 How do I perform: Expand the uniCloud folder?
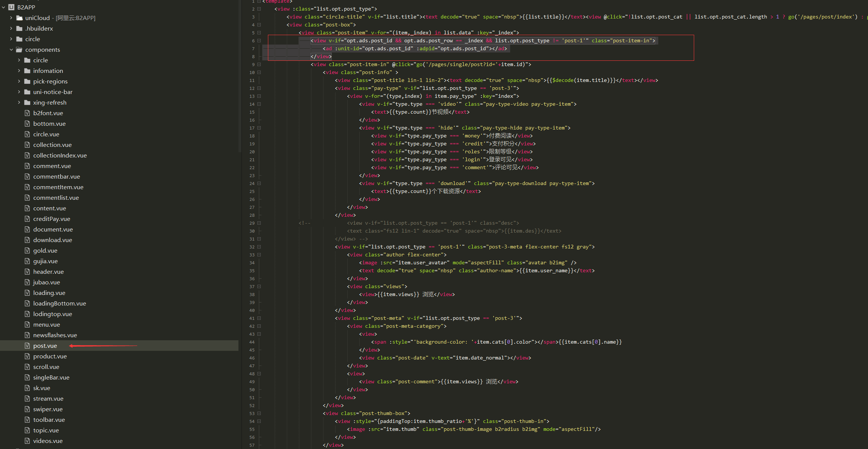[11, 18]
